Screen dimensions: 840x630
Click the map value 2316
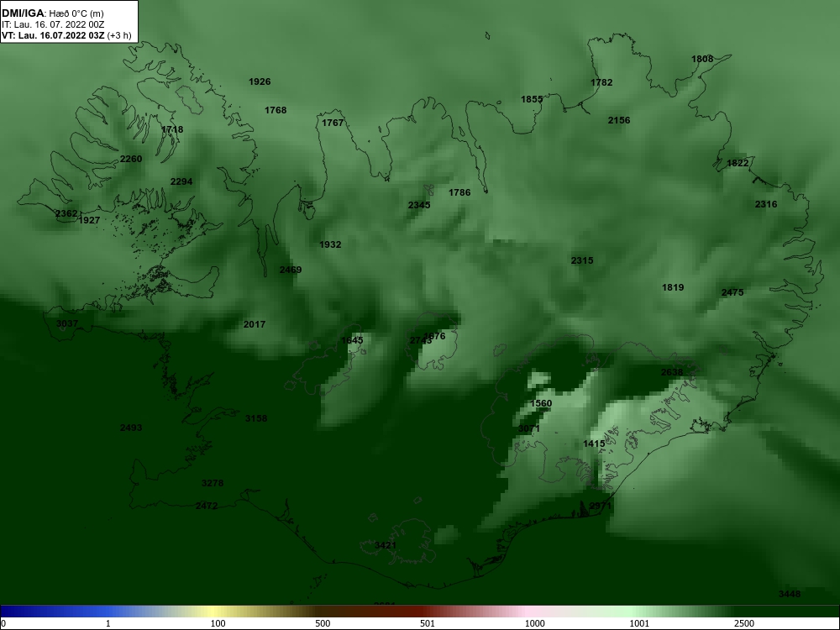(x=765, y=204)
